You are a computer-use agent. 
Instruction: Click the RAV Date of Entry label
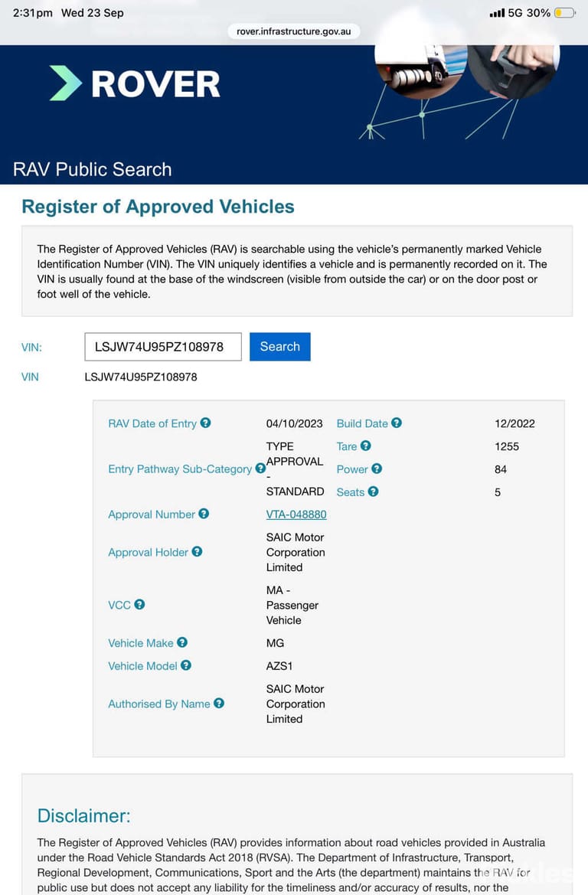(x=152, y=423)
